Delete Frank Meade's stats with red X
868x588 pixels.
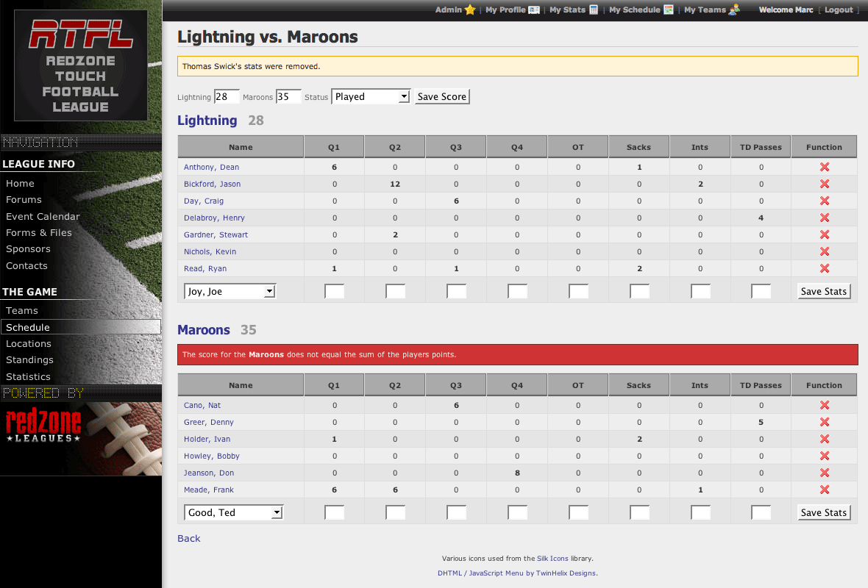824,490
